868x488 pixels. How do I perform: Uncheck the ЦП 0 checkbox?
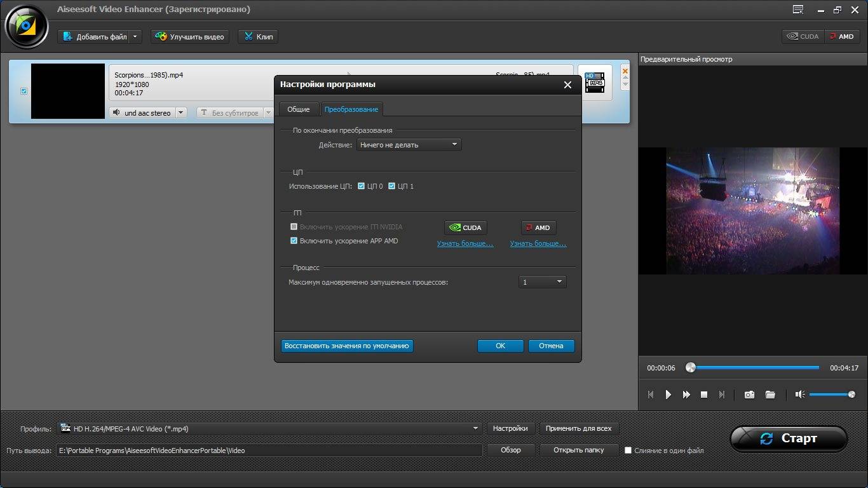click(362, 186)
